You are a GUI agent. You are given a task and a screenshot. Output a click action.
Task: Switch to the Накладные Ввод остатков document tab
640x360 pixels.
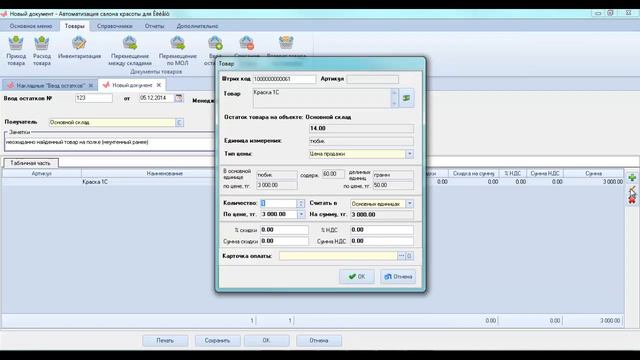(50, 85)
